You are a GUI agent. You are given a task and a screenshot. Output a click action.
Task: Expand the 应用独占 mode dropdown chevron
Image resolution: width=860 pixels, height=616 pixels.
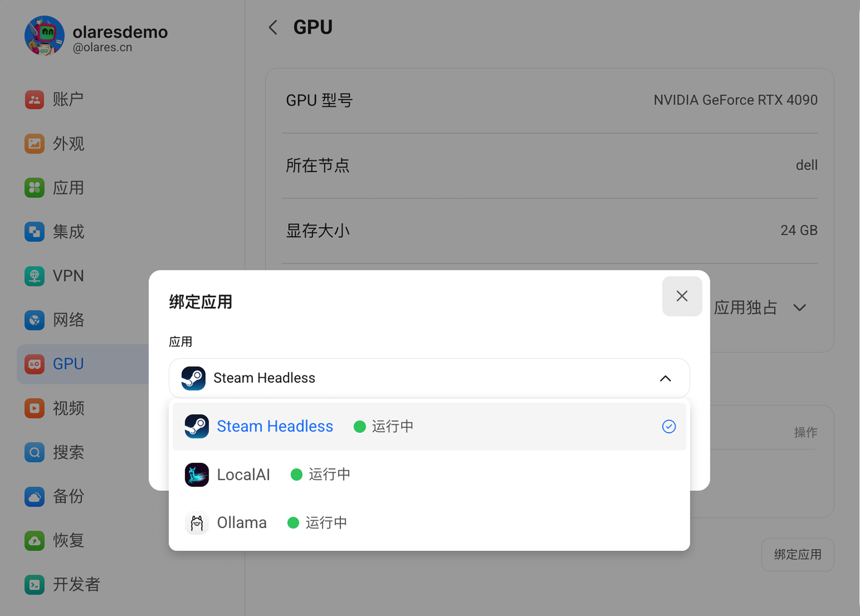tap(799, 307)
